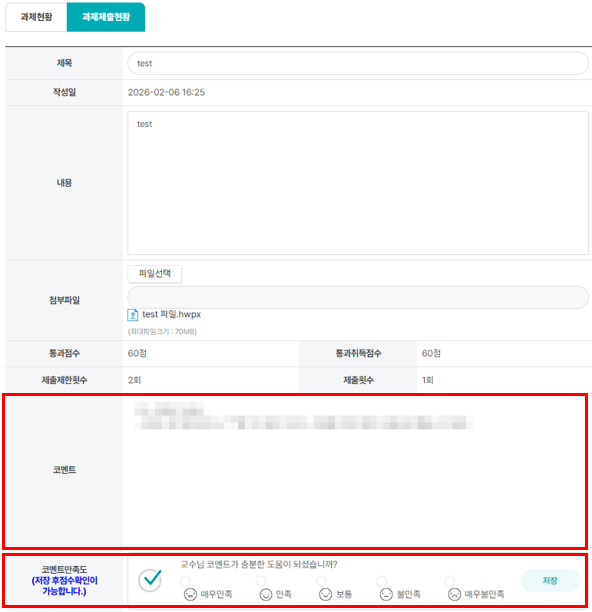Click the 보통 neutral face icon
Image resolution: width=592 pixels, height=612 pixels.
click(325, 594)
